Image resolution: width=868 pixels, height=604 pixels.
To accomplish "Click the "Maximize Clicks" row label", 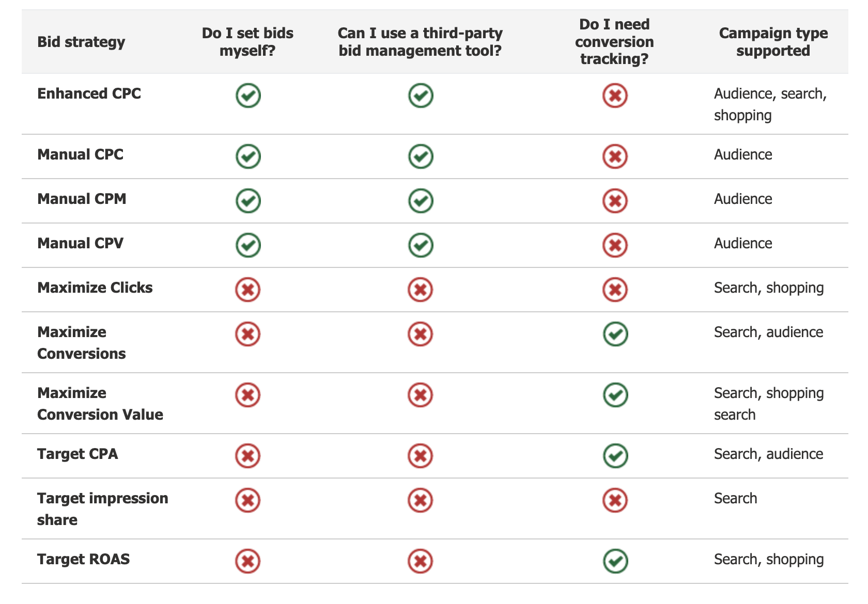I will [x=95, y=288].
